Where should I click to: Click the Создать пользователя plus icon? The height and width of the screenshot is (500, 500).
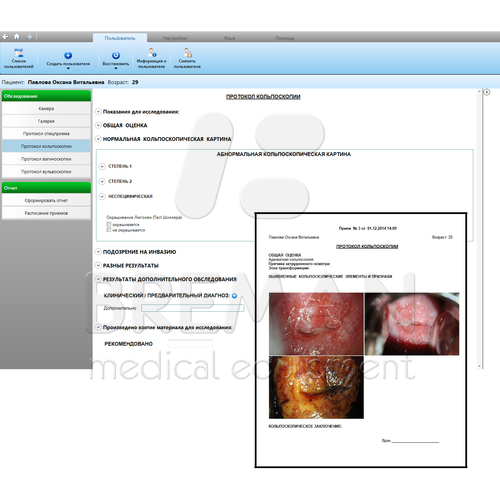point(68,55)
